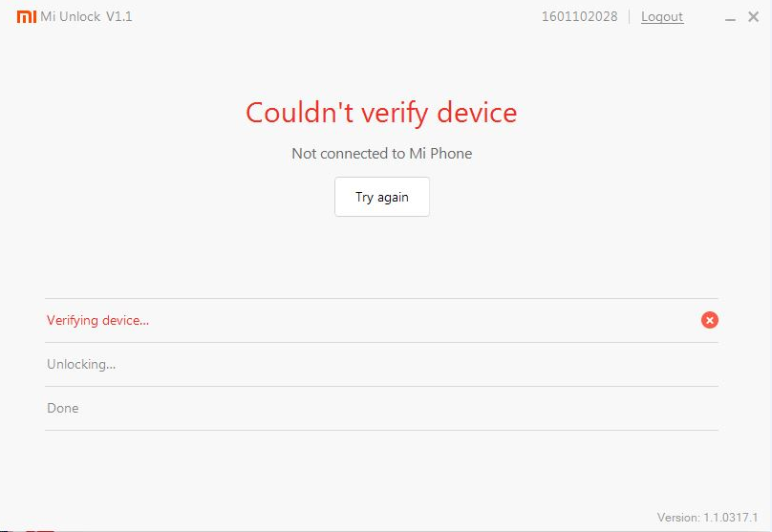
Task: Log out via the Logout link
Action: pos(662,17)
